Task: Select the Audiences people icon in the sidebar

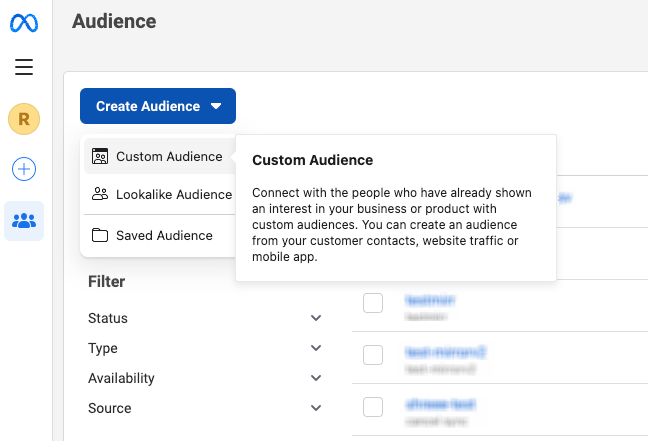Action: pyautogui.click(x=24, y=221)
